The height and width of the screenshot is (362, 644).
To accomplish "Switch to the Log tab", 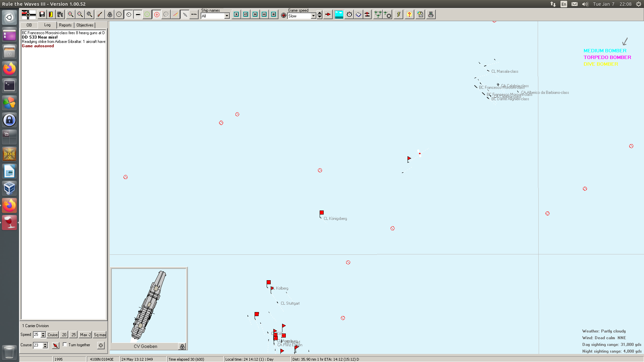I will 47,25.
